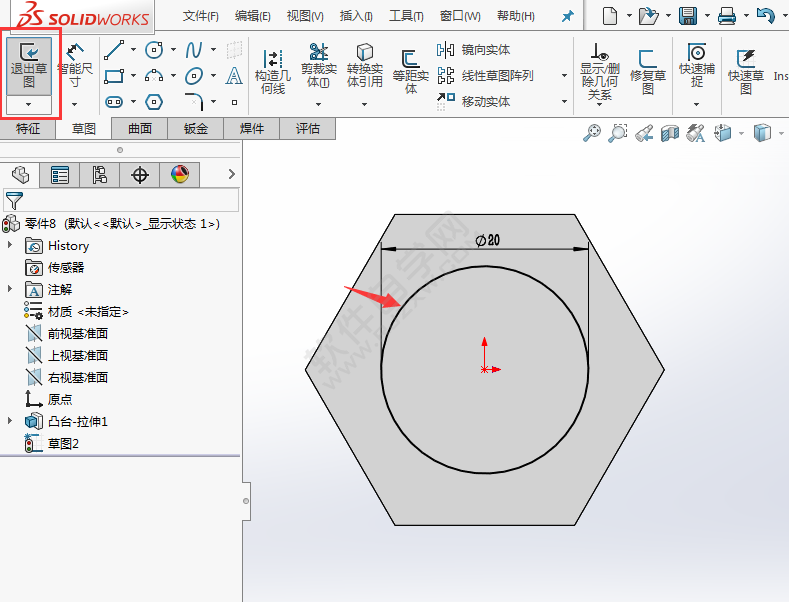Open the 视图(V) menu
Image resolution: width=789 pixels, height=602 pixels.
[305, 16]
